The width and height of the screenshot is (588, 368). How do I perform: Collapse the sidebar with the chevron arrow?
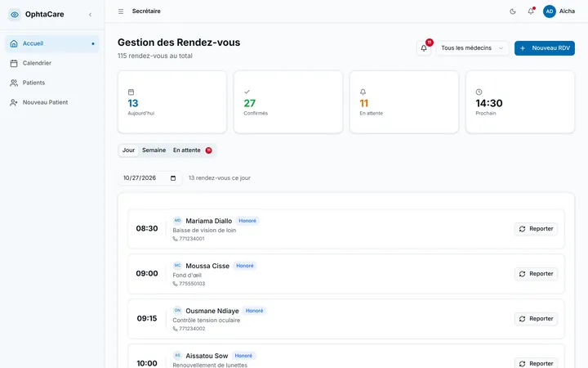(90, 15)
